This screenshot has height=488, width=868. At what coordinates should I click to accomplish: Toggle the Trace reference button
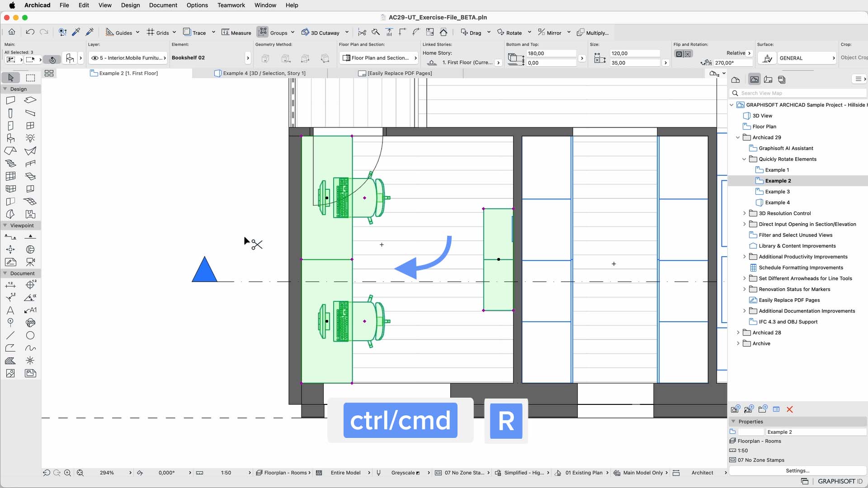[x=187, y=32]
